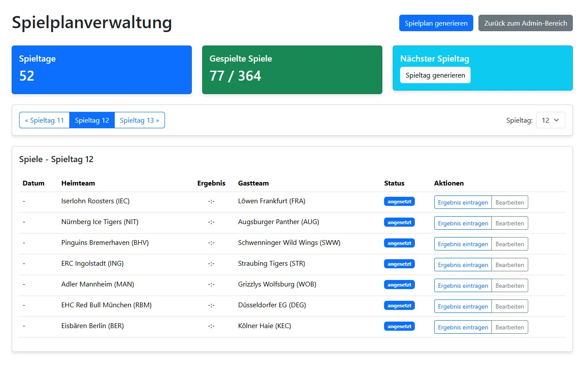
Task: Select the active Spieltag 12 pagination item
Action: pos(92,120)
